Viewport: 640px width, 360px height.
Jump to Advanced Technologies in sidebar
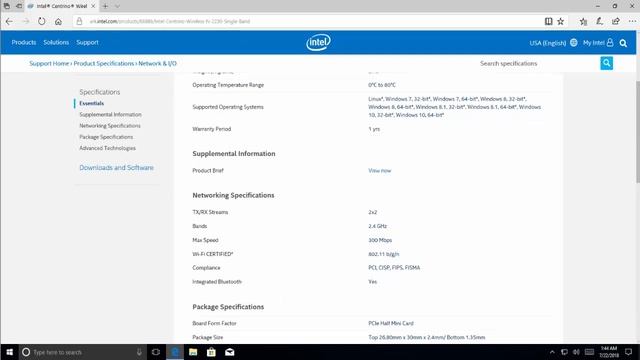107,148
